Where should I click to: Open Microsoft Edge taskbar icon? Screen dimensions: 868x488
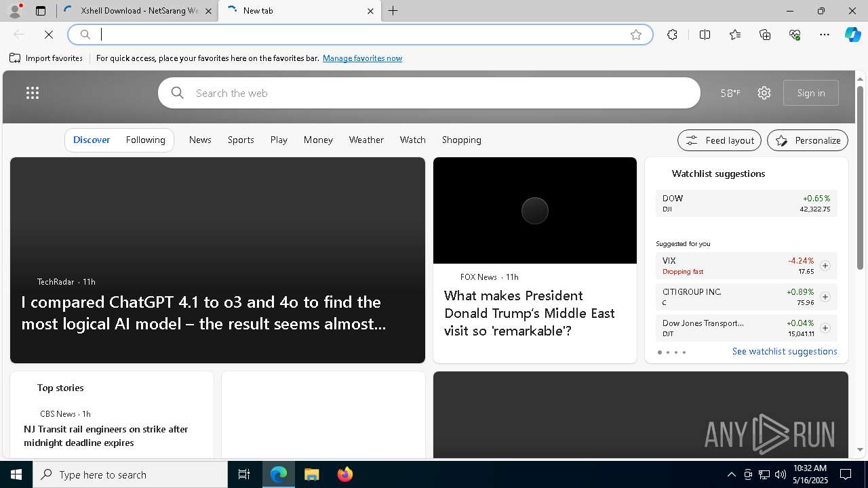(x=279, y=474)
